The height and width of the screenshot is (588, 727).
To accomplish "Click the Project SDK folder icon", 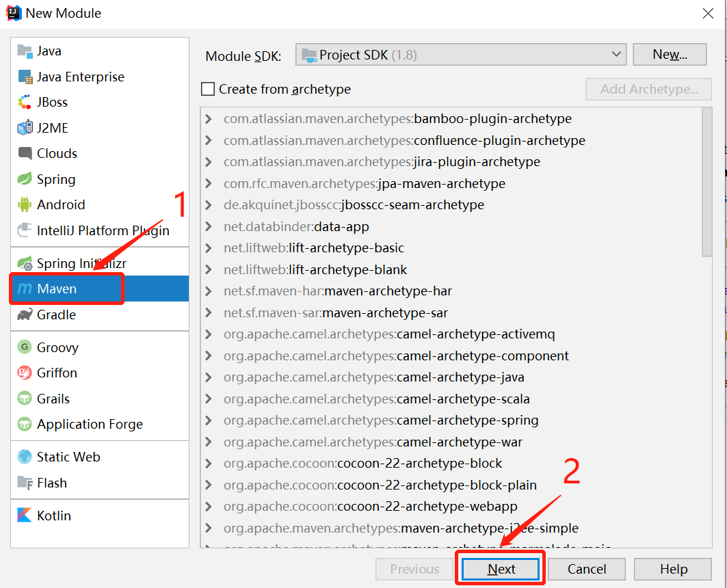I will coord(309,55).
